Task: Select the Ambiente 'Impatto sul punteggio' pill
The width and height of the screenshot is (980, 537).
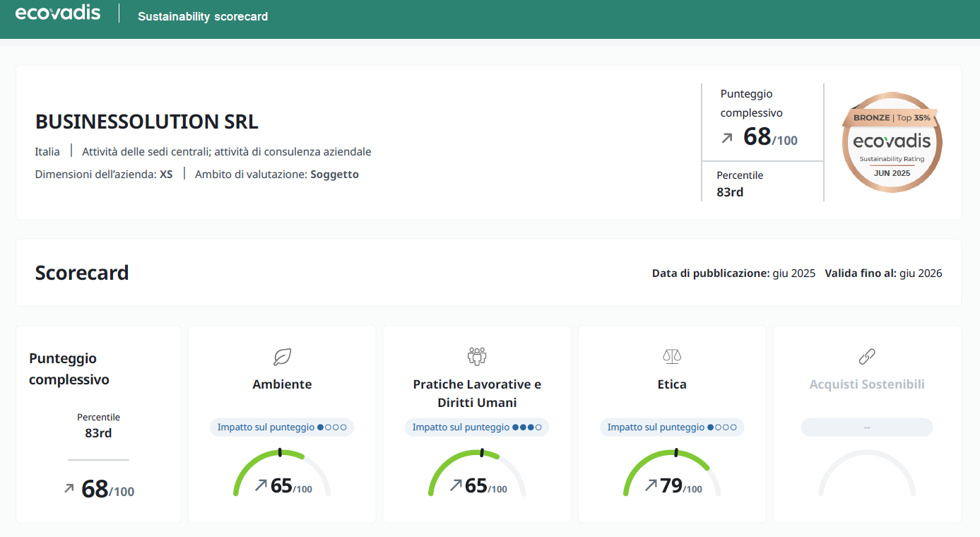Action: point(282,427)
